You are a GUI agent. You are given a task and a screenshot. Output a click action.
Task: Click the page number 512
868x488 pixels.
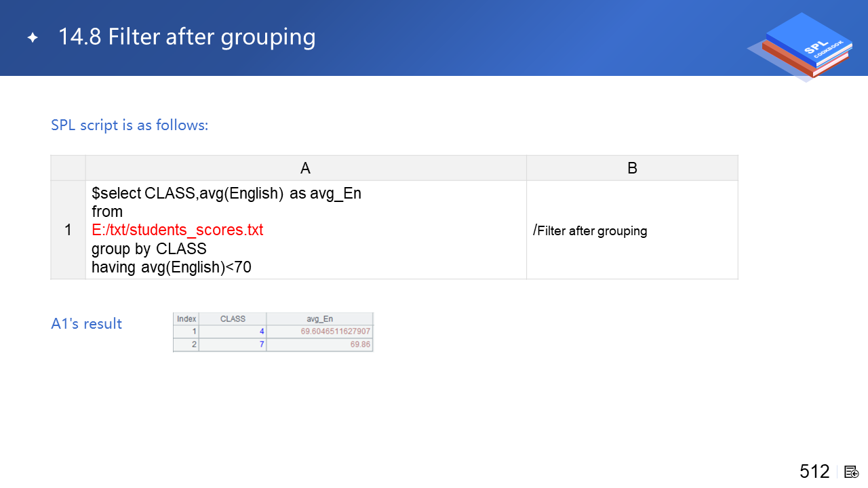click(814, 472)
